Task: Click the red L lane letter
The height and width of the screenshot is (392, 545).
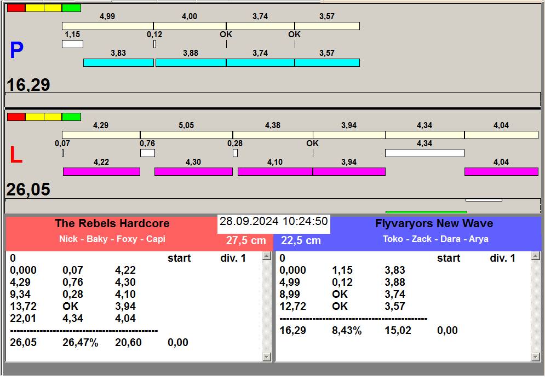Action: click(x=16, y=156)
